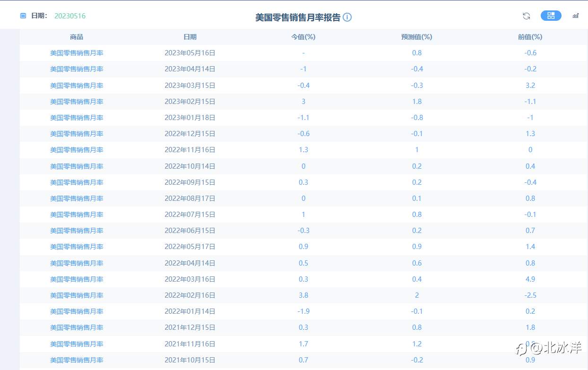Viewport: 588px width, 370px height.
Task: Open 美国零售销售月率 link in 2023年04月14日 row
Action: click(x=77, y=69)
